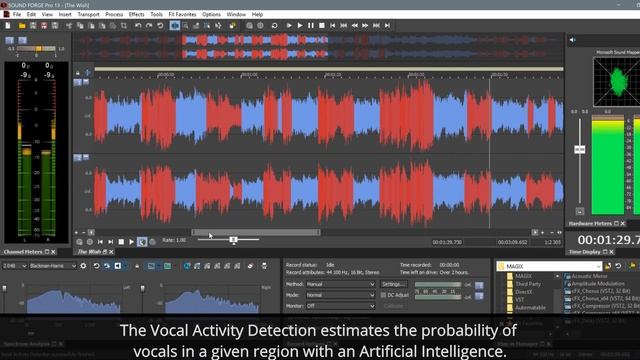Screen dimensions: 640x360
Task: Select the Third Party folder in tree
Action: (x=527, y=284)
